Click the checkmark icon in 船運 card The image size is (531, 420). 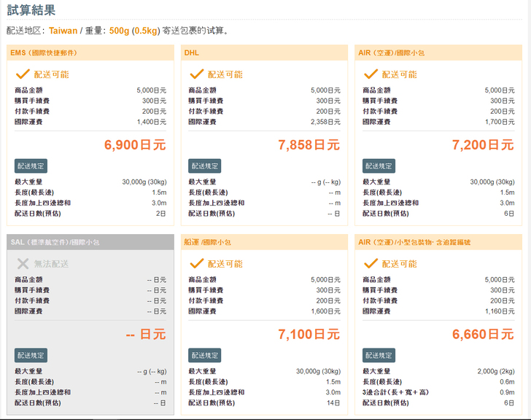click(x=196, y=263)
